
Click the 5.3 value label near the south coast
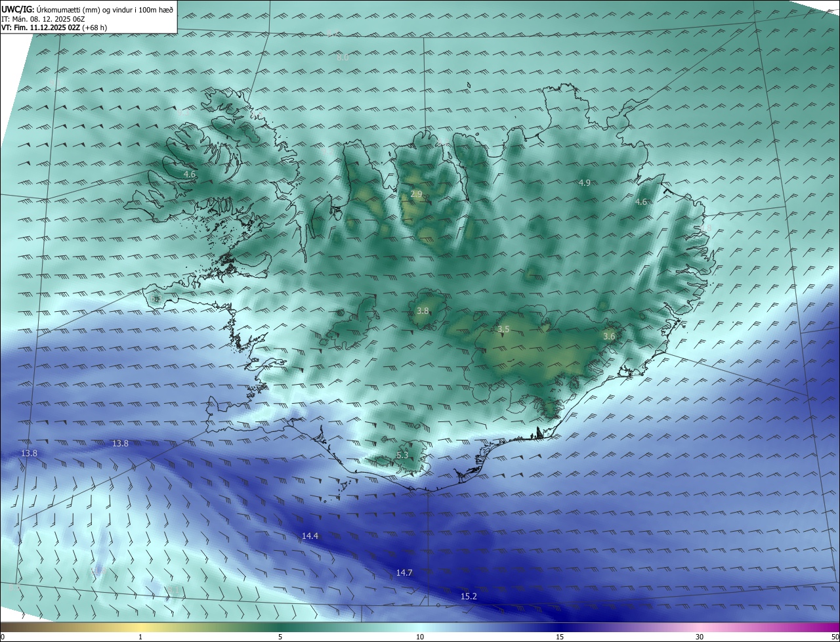tap(402, 456)
